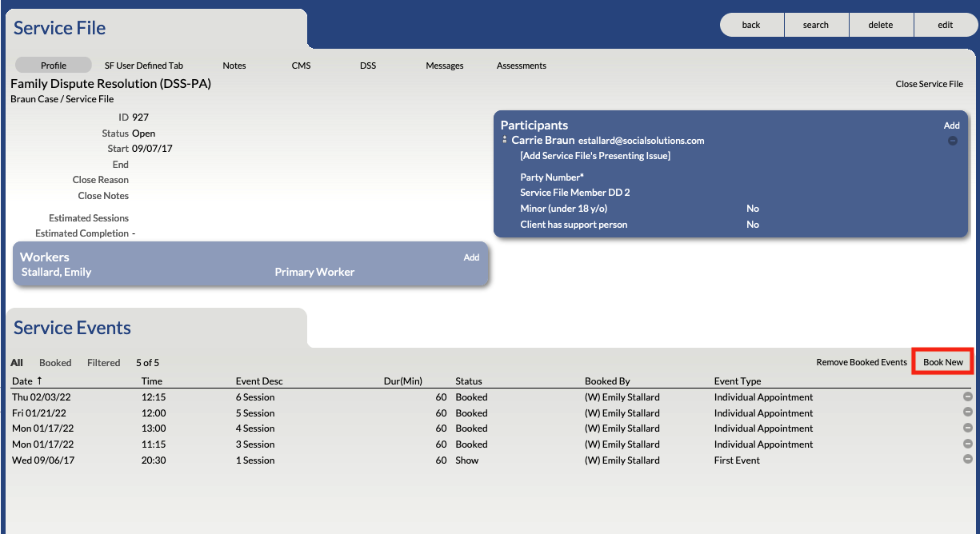Click the 12:15 time cell
Screen dimensions: 980x534
coord(154,397)
